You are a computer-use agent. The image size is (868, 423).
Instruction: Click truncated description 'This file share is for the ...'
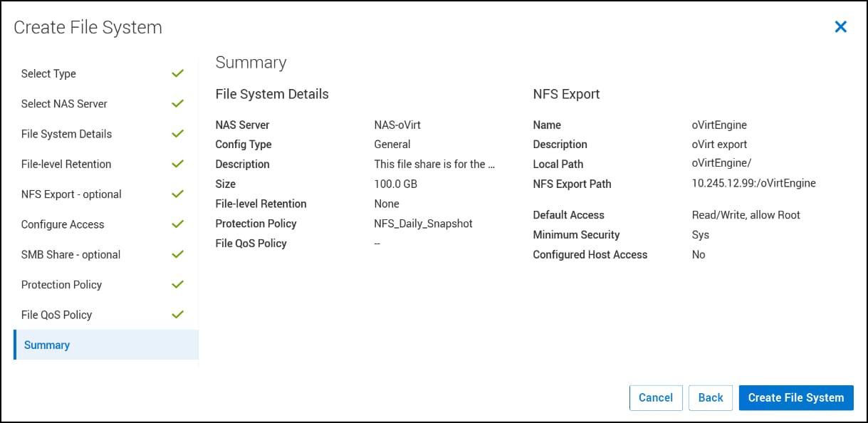pyautogui.click(x=434, y=164)
